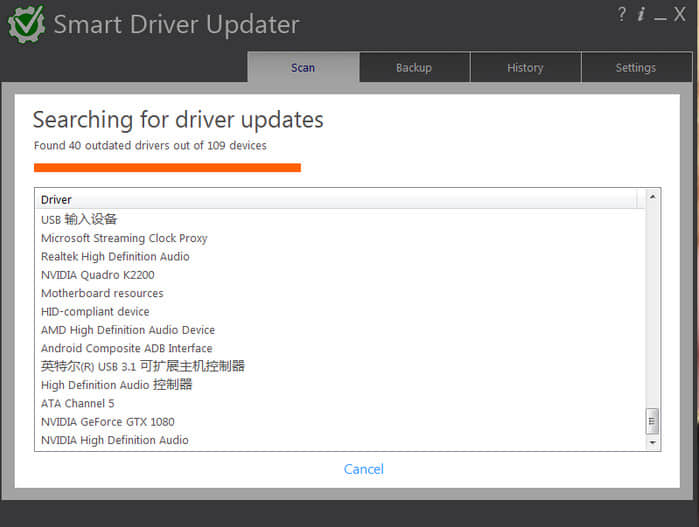Select 'Microsoft Streaming Clock Proxy' row

point(340,238)
